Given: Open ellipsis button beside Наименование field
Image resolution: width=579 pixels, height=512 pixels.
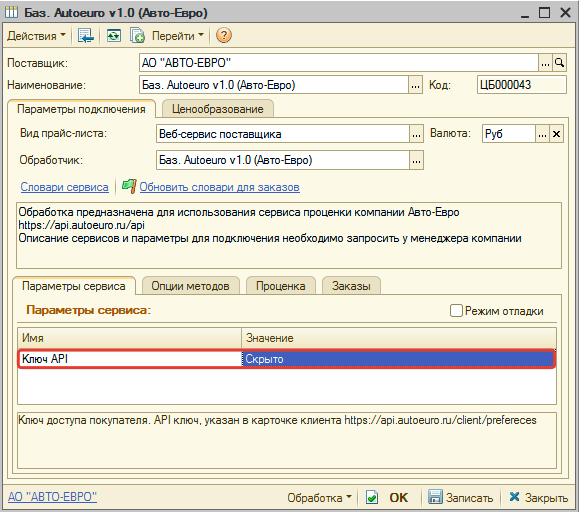Looking at the screenshot, I should (415, 86).
